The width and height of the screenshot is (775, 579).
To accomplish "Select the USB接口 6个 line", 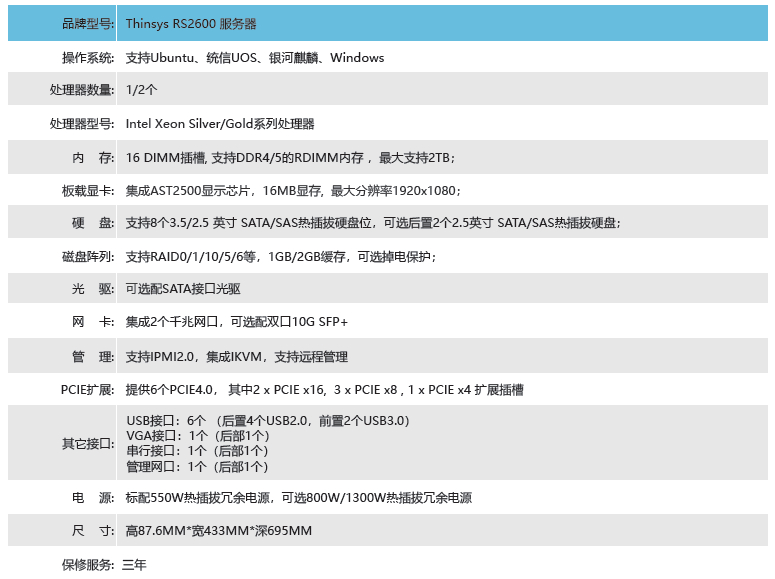I will tap(268, 421).
